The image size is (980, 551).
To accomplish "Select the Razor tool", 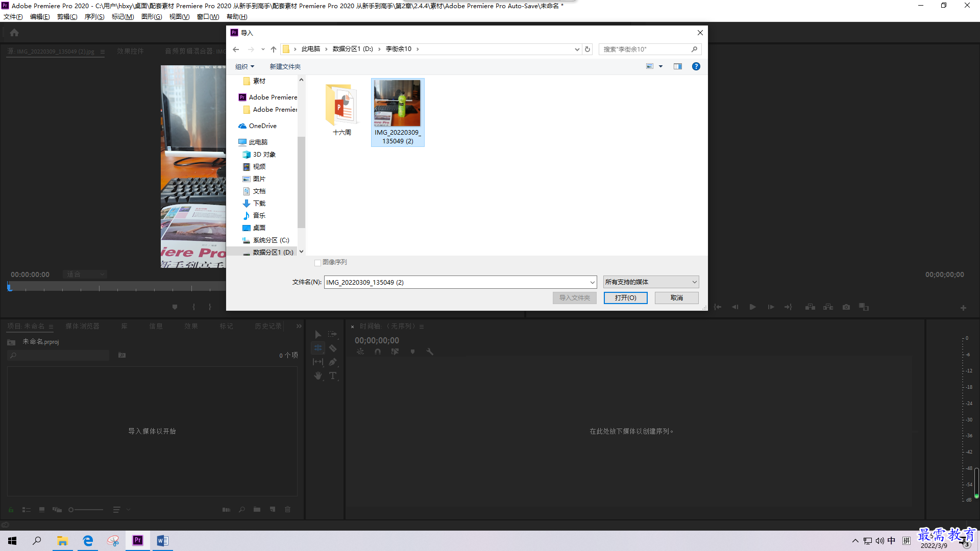I will pos(333,348).
